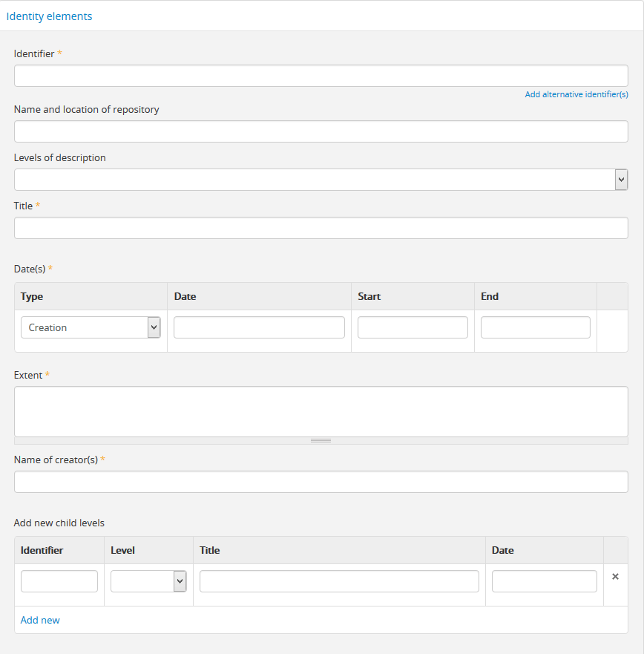Click the Name of creator(s) field
Viewport: 644px width, 654px height.
321,481
